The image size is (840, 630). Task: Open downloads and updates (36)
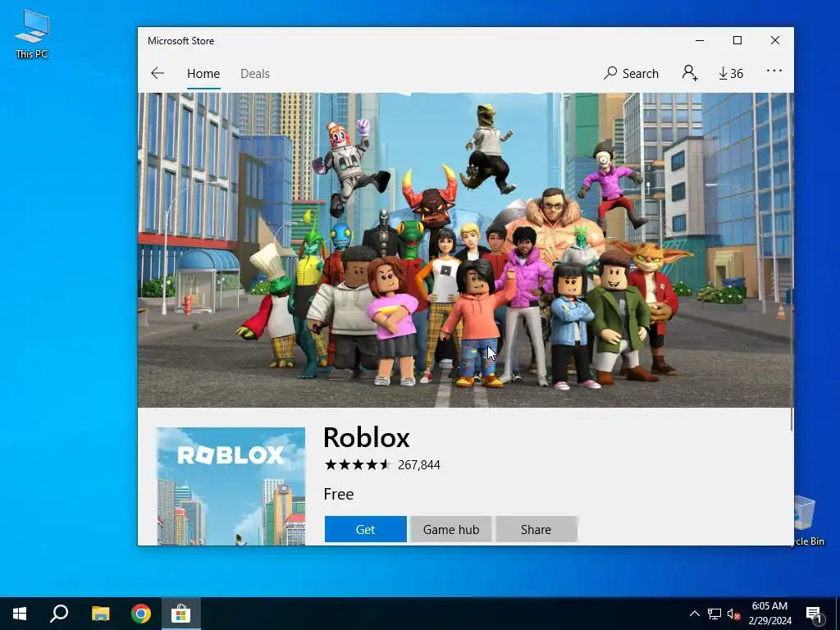[731, 73]
